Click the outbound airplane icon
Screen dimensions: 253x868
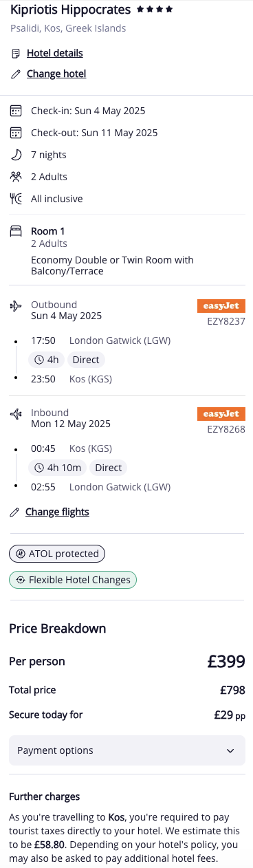(x=16, y=305)
